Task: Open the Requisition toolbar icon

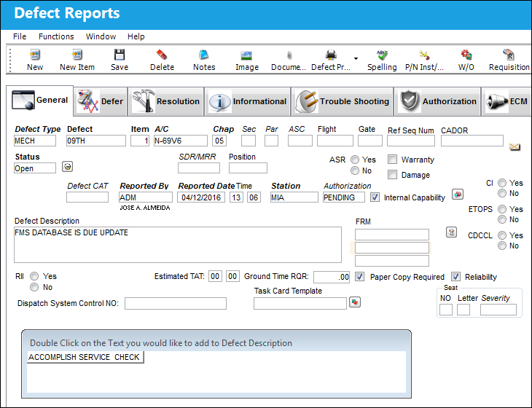Action: [x=509, y=55]
